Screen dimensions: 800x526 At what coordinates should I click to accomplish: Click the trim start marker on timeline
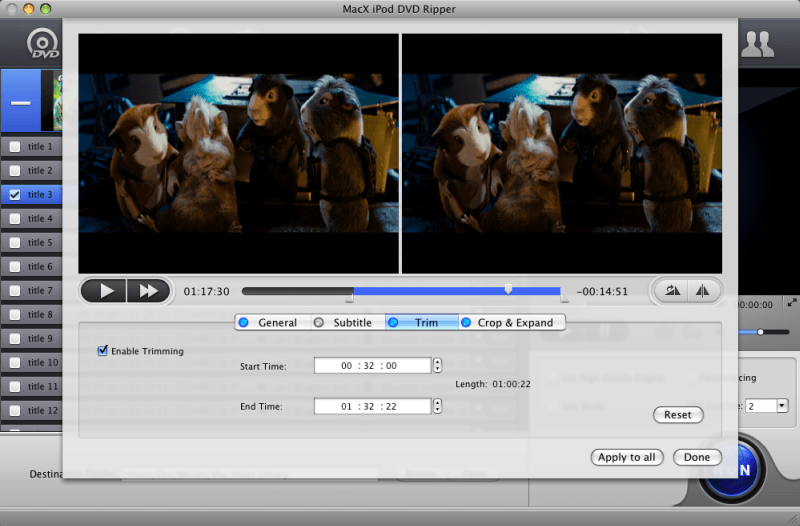pos(349,298)
